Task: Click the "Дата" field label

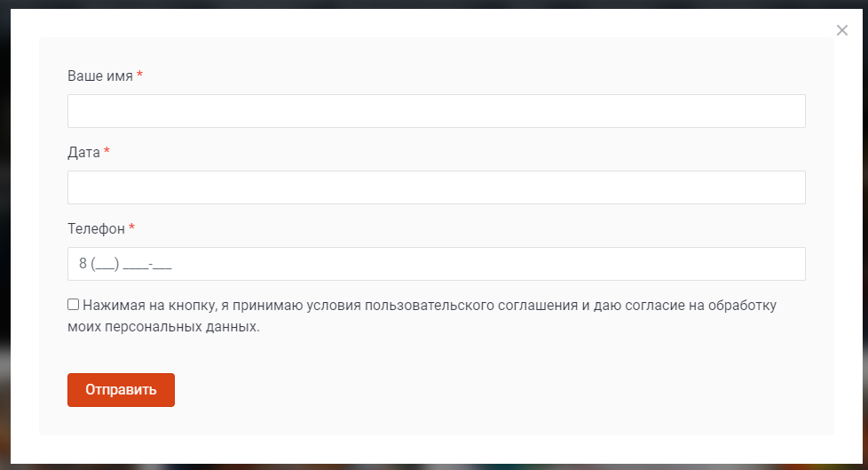Action: tap(83, 153)
